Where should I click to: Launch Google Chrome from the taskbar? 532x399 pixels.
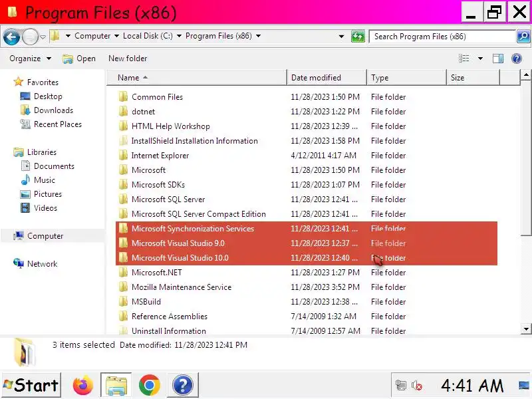pyautogui.click(x=149, y=385)
